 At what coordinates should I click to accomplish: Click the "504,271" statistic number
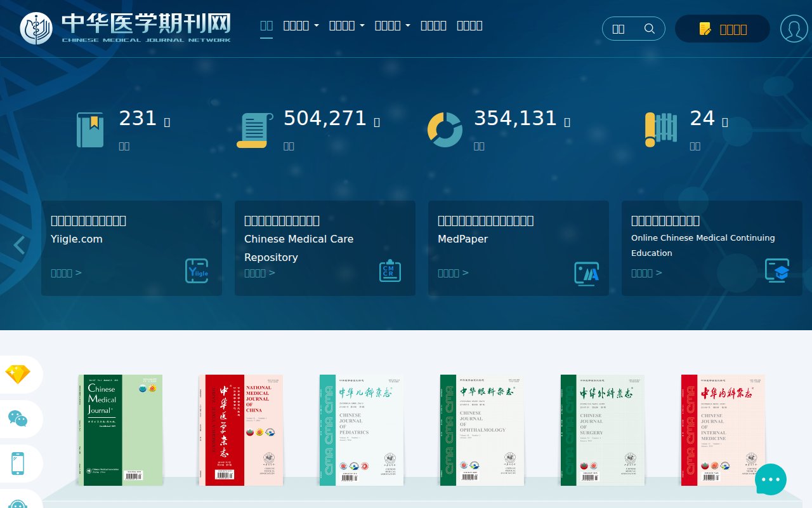(325, 119)
